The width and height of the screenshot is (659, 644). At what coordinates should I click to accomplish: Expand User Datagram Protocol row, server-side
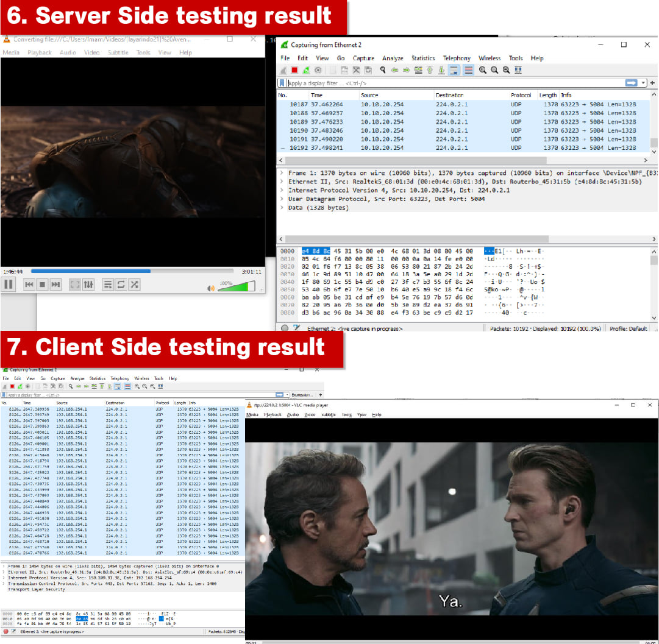tap(282, 199)
